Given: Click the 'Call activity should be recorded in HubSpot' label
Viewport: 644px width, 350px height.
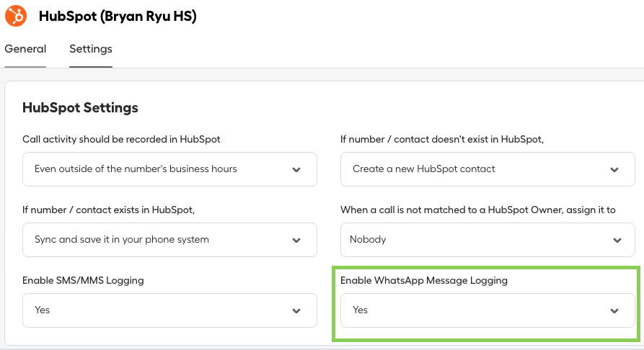Looking at the screenshot, I should (x=121, y=139).
